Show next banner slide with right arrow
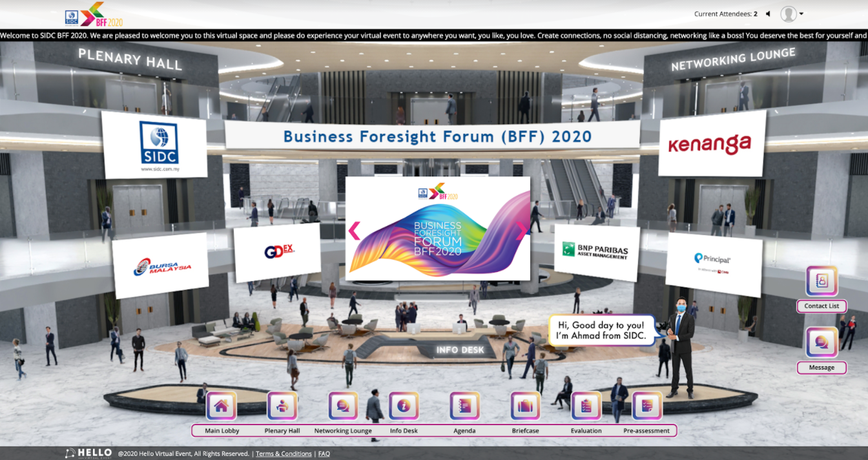The height and width of the screenshot is (460, 868). coord(521,231)
